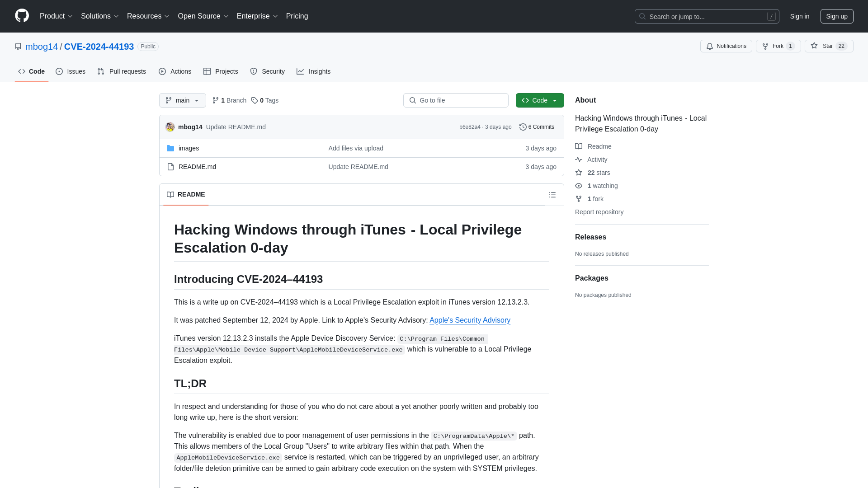This screenshot has width=868, height=488.
Task: Expand the main branch selector
Action: 183,100
